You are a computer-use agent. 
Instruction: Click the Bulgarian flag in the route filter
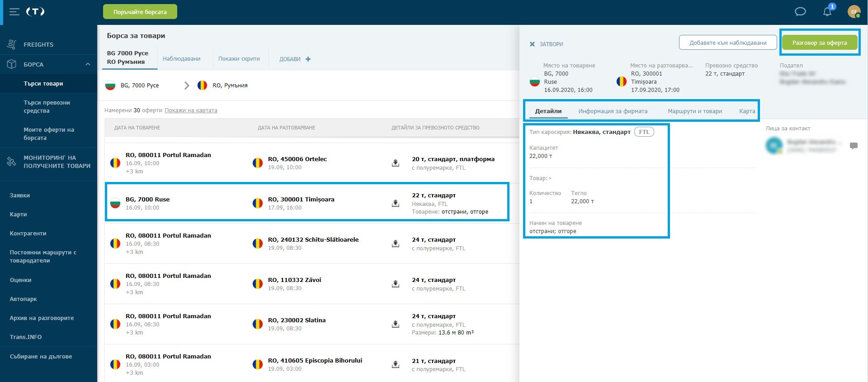click(110, 86)
